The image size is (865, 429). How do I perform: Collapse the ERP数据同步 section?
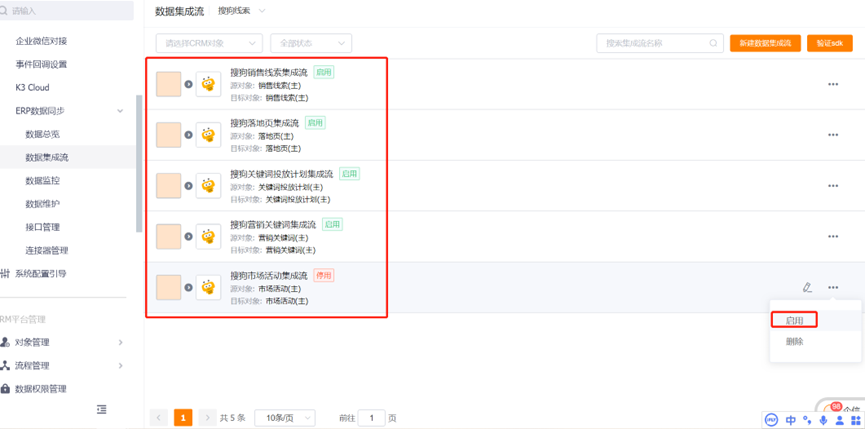(x=120, y=111)
